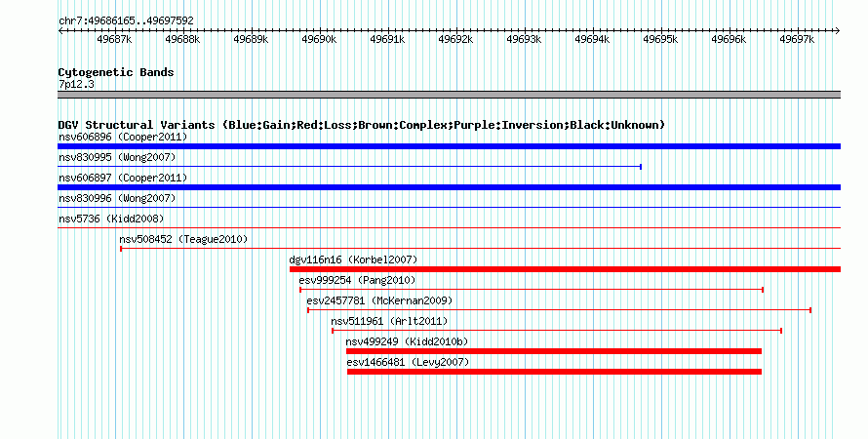Select the thin red nsv5736 loss line
Image resolution: width=868 pixels, height=439 pixels.
tap(449, 228)
